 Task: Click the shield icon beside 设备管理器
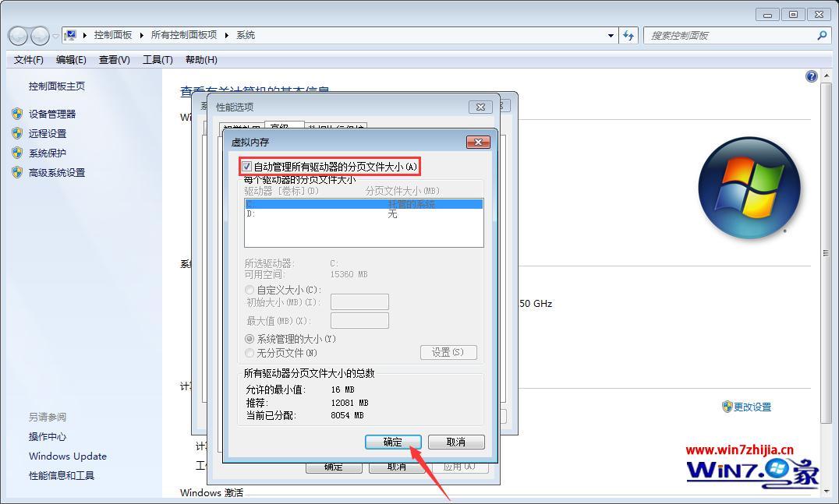(x=17, y=114)
